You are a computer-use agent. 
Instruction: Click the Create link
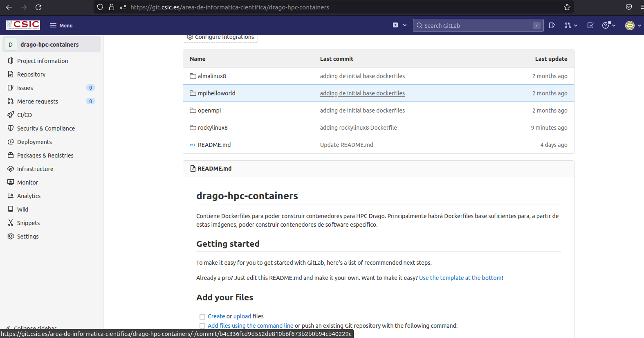(216, 316)
